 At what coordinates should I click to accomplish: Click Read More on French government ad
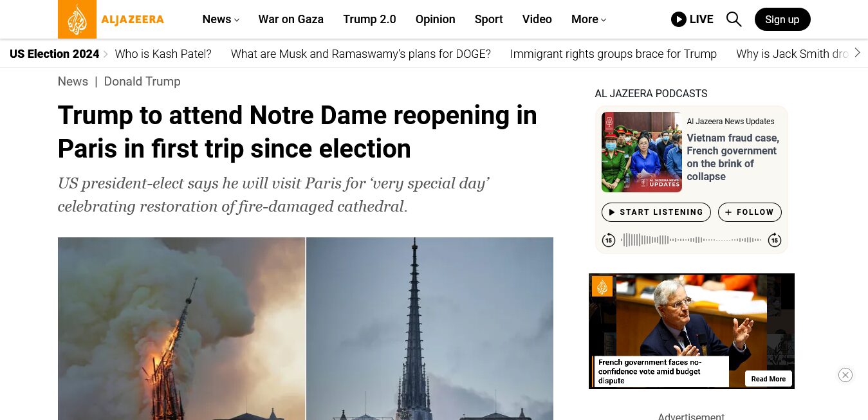coord(768,379)
